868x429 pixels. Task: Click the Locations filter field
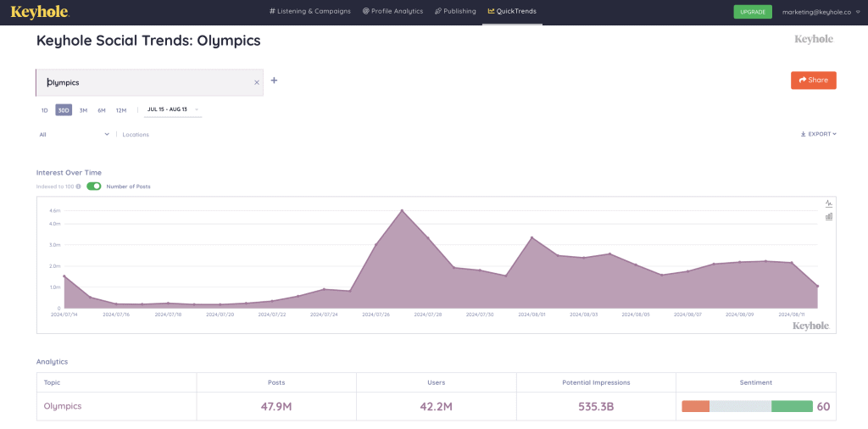pos(136,135)
